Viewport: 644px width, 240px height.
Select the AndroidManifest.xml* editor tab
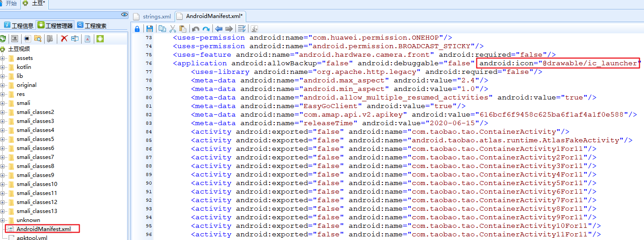tap(210, 16)
